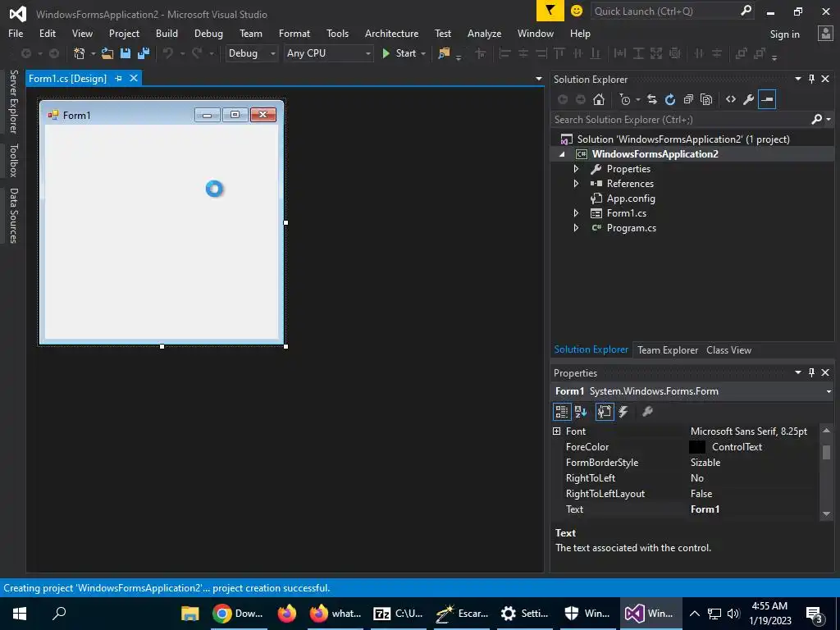Sort the Properties grid alphabetically
This screenshot has height=630, width=840.
tap(581, 412)
